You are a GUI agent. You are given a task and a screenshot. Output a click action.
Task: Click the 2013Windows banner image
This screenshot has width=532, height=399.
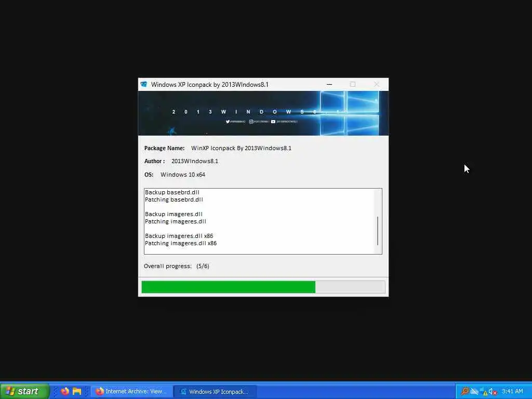click(x=263, y=113)
